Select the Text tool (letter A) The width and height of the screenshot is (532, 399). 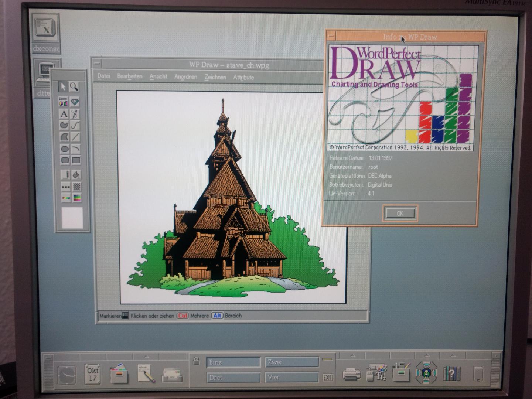point(64,114)
